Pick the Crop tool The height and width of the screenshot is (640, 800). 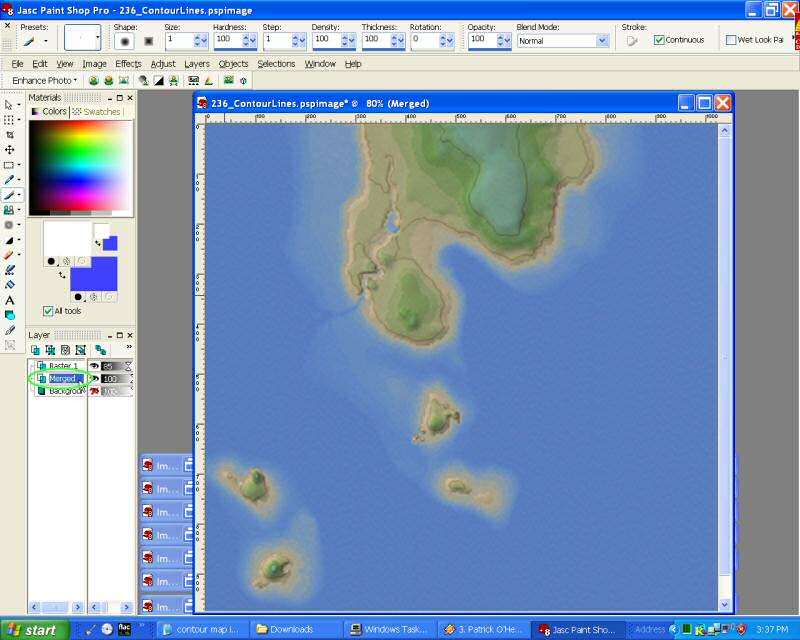pos(10,134)
